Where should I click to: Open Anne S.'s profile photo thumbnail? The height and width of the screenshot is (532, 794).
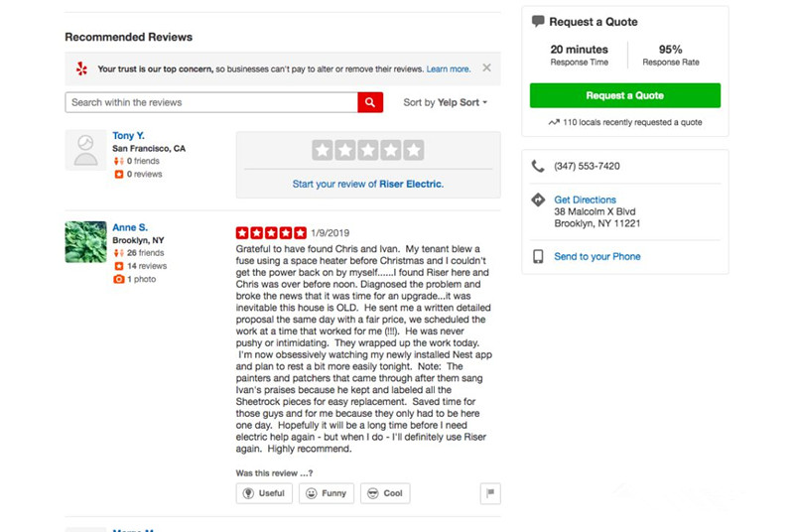pos(85,241)
